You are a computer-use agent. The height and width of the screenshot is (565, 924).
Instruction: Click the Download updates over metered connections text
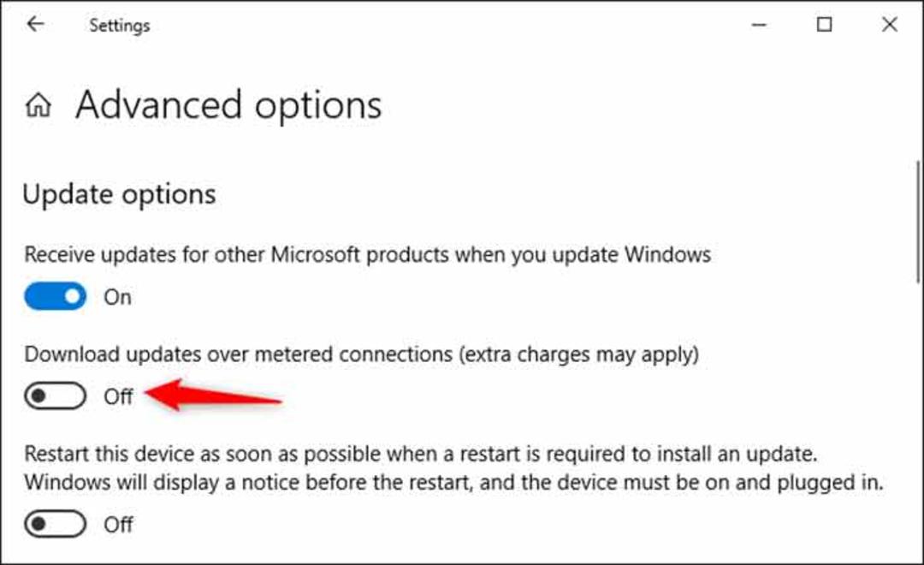coord(362,354)
